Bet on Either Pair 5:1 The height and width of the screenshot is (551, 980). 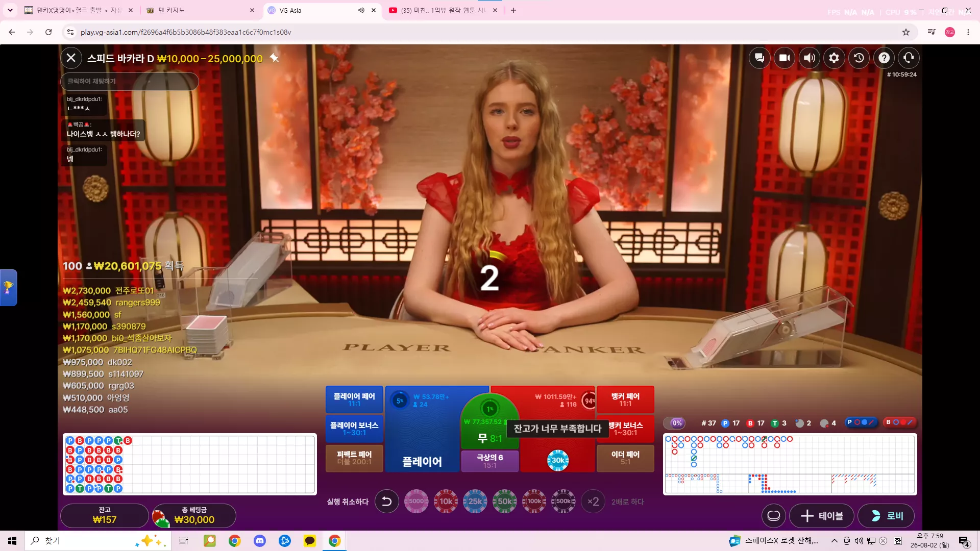tap(625, 458)
